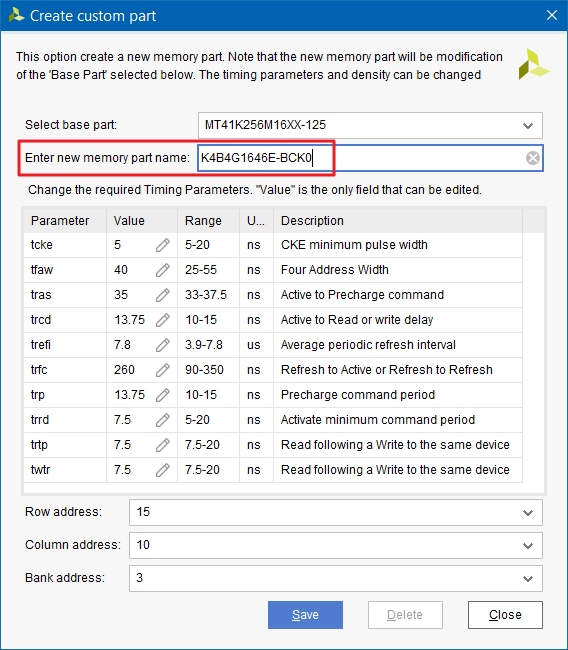
Task: Edit the trfc value with pencil icon
Action: [x=163, y=370]
